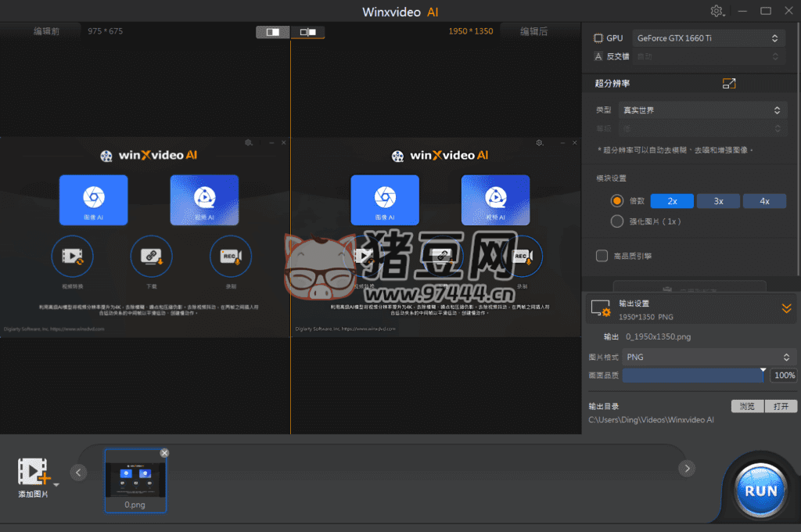
Task: Toggle the GPU checkbox
Action: [x=598, y=38]
